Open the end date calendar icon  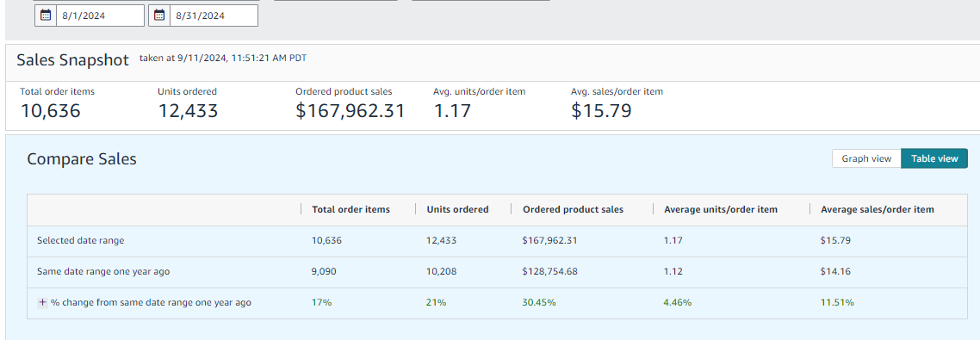coord(159,15)
